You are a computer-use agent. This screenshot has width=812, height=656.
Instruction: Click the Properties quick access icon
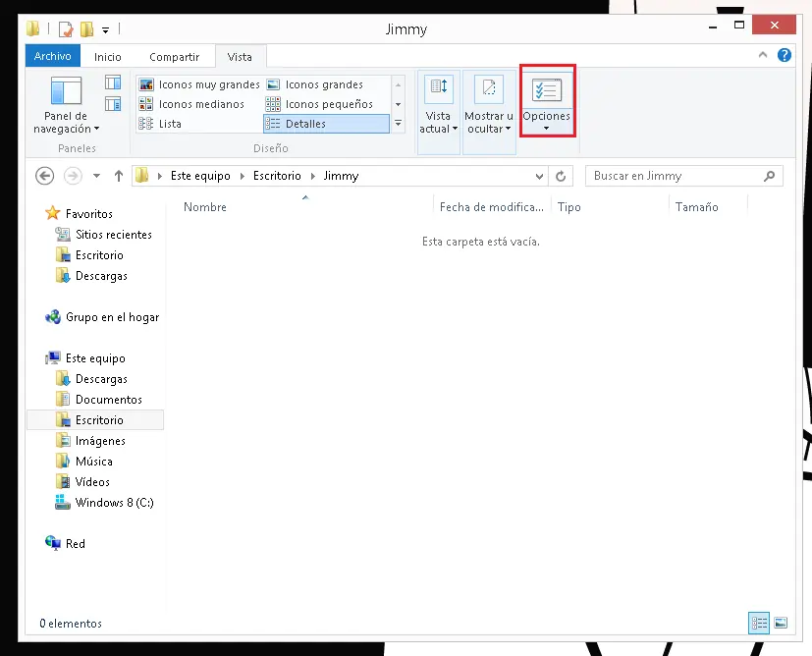click(x=66, y=29)
